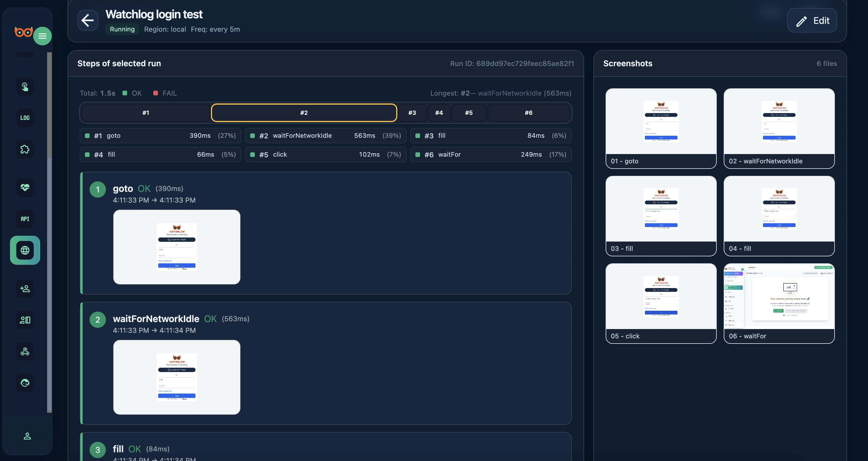Click the Running status badge
Viewport: 868px width, 461px height.
(122, 29)
